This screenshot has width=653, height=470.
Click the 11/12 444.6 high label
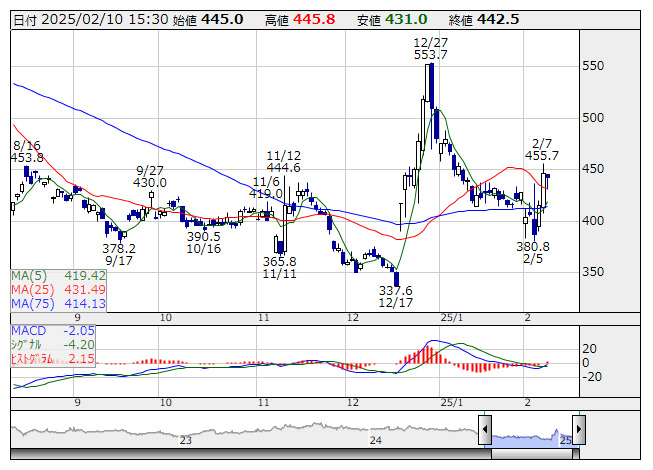point(284,162)
